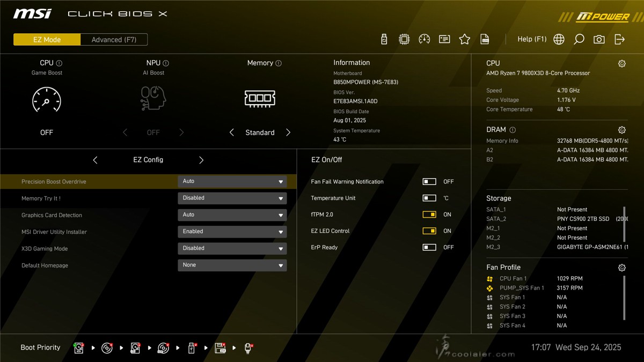Click the PUMP_SYS Fan 1 fan icon
The height and width of the screenshot is (362, 644).
click(x=489, y=289)
